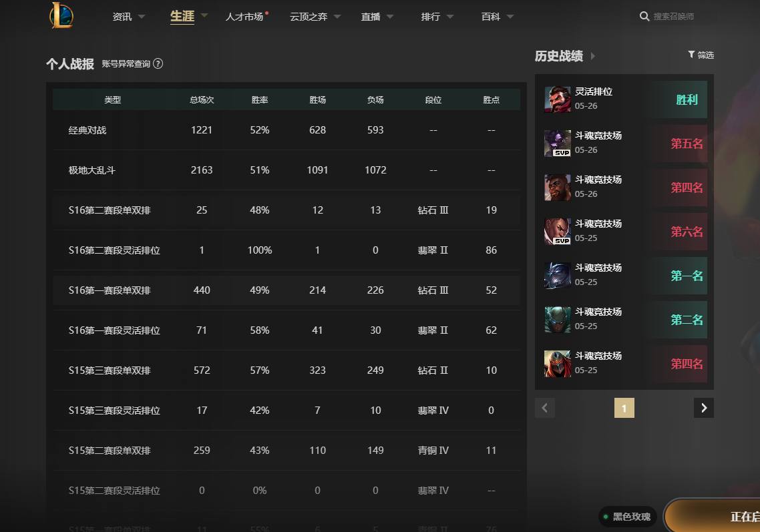Click the 胜点 column header
Viewport: 760px width, 532px height.
(491, 100)
